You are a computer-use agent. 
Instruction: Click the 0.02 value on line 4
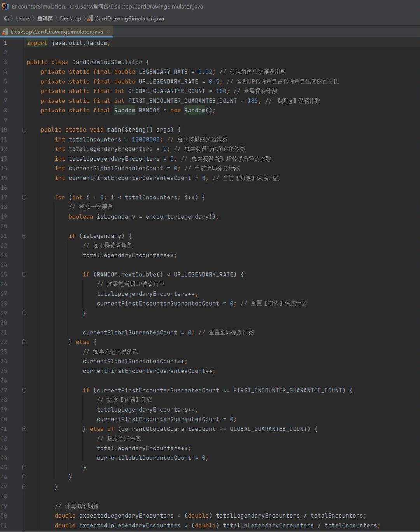(x=205, y=72)
